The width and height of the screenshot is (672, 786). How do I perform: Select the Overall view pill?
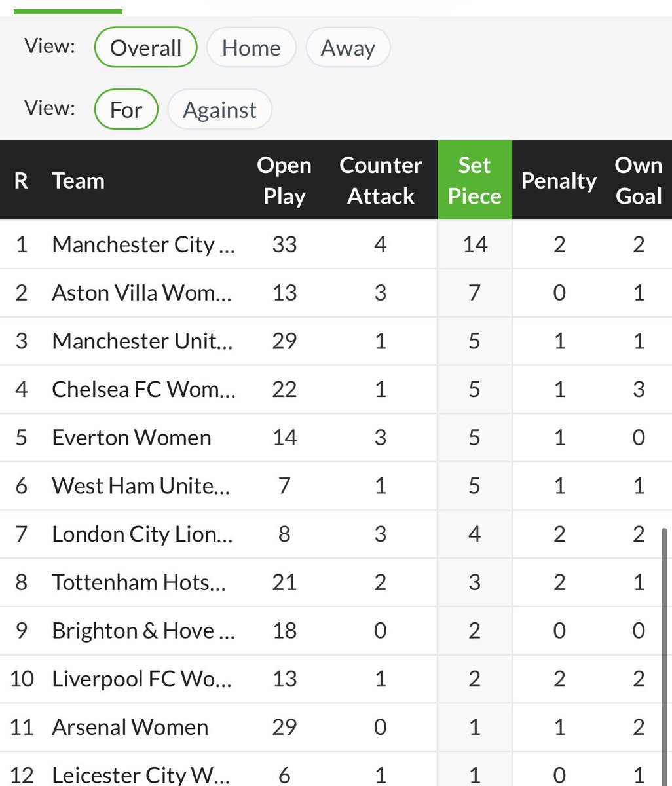coord(145,48)
